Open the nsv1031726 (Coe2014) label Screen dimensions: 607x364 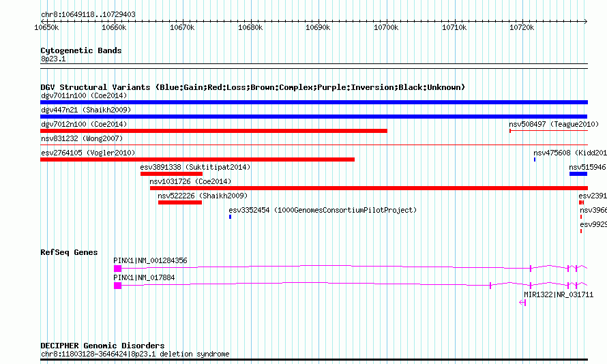(190, 181)
